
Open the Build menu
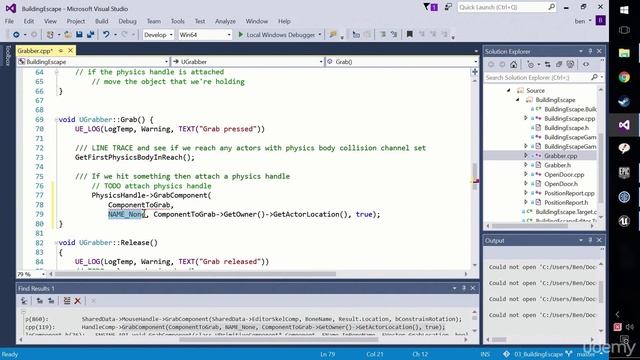[102, 21]
